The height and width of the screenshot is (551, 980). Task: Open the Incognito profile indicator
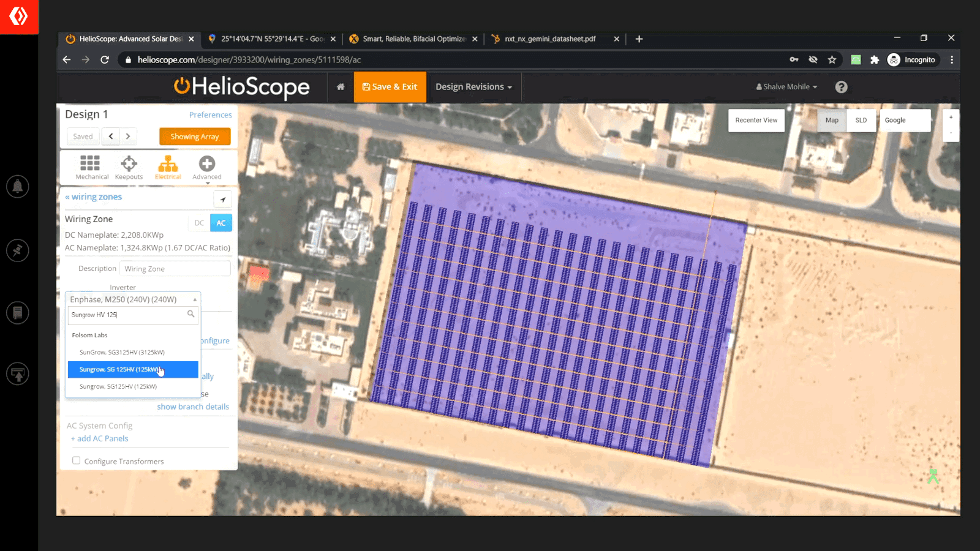tap(911, 59)
